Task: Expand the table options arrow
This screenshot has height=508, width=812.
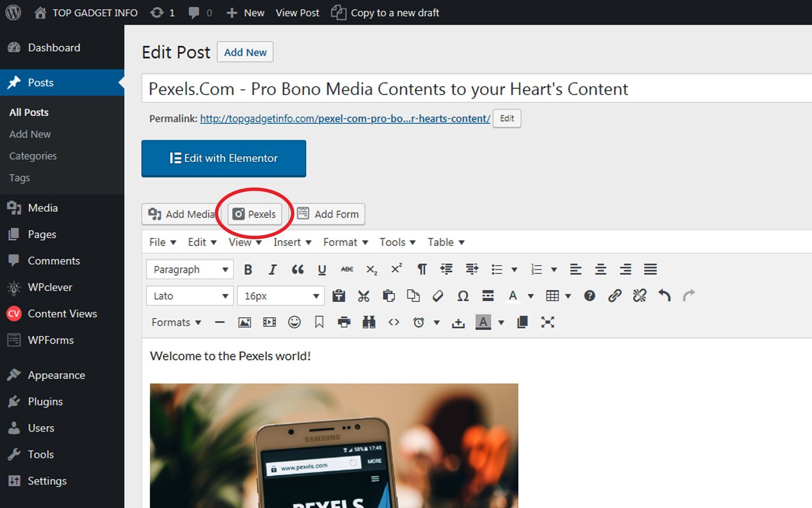Action: (x=568, y=296)
